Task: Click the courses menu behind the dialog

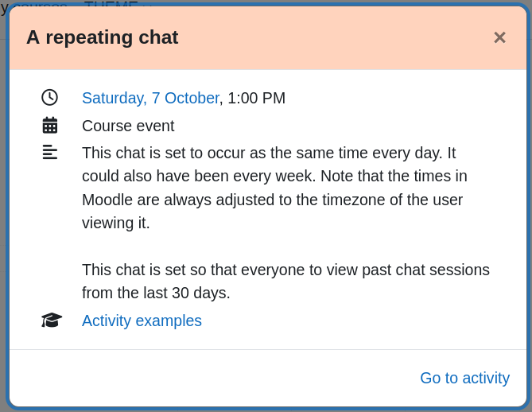Action: click(x=40, y=4)
